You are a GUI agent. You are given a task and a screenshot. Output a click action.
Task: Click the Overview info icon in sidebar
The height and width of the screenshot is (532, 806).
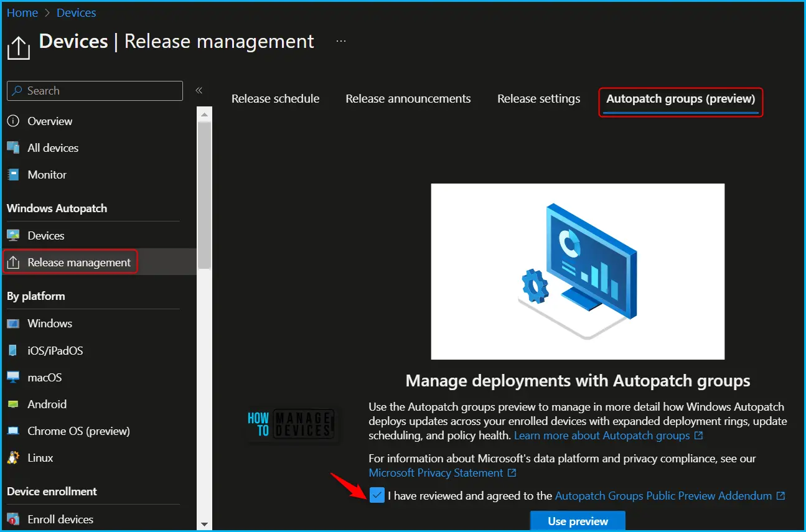[x=13, y=121]
